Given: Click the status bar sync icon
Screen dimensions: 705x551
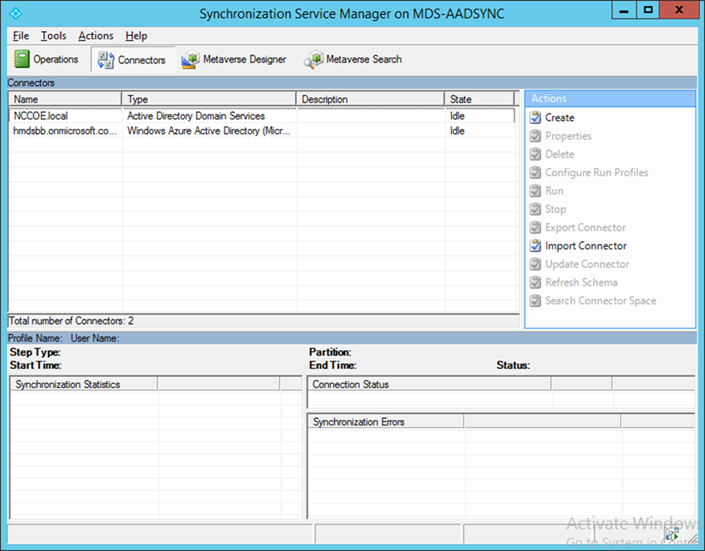Looking at the screenshot, I should [x=673, y=535].
